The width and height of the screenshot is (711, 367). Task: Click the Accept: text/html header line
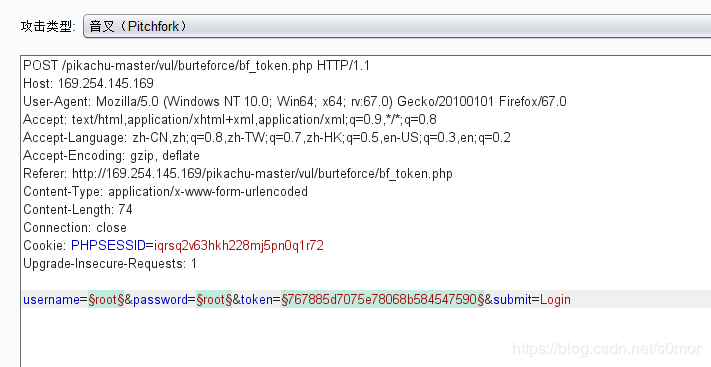click(230, 119)
